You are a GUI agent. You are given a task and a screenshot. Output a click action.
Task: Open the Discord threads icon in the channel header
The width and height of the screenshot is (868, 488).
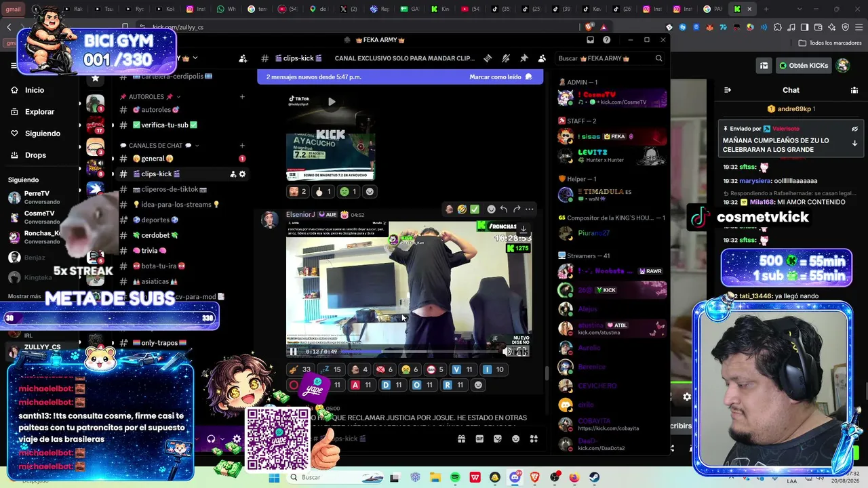(x=488, y=58)
